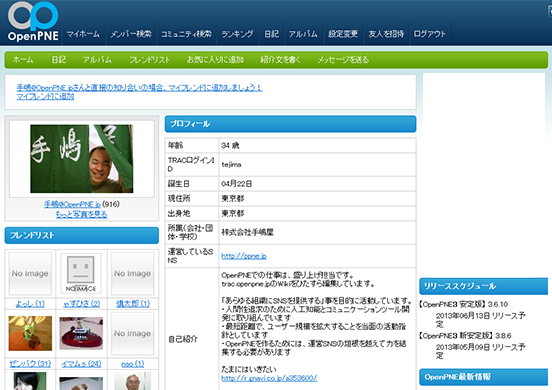The height and width of the screenshot is (390, 552).
Task: Open コミュニティ検索 in top navigation
Action: click(186, 34)
